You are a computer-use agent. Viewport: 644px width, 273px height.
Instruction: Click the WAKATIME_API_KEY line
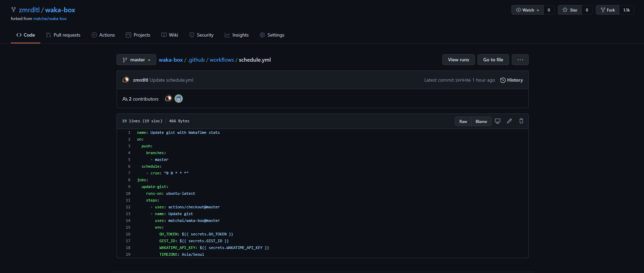coord(214,248)
